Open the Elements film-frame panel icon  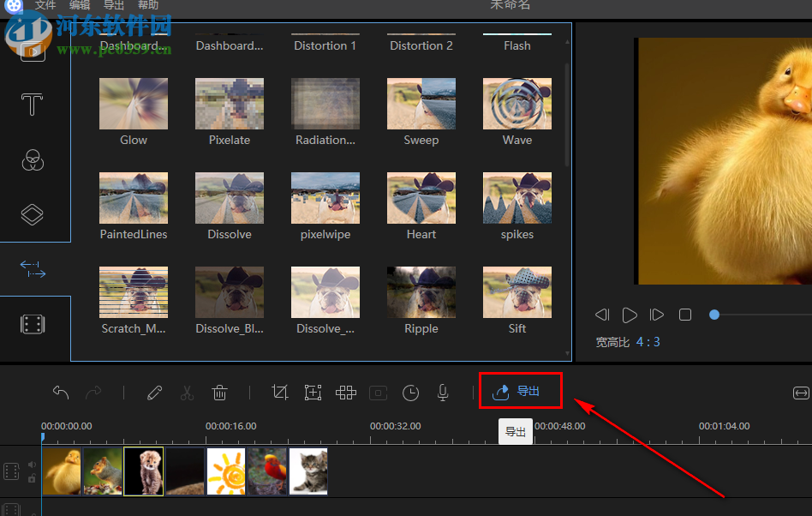[33, 324]
